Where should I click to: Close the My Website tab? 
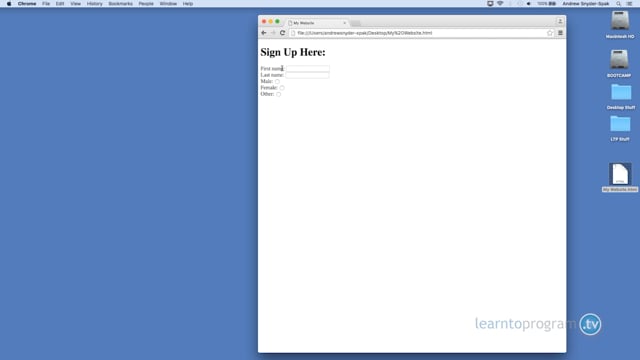tap(344, 23)
